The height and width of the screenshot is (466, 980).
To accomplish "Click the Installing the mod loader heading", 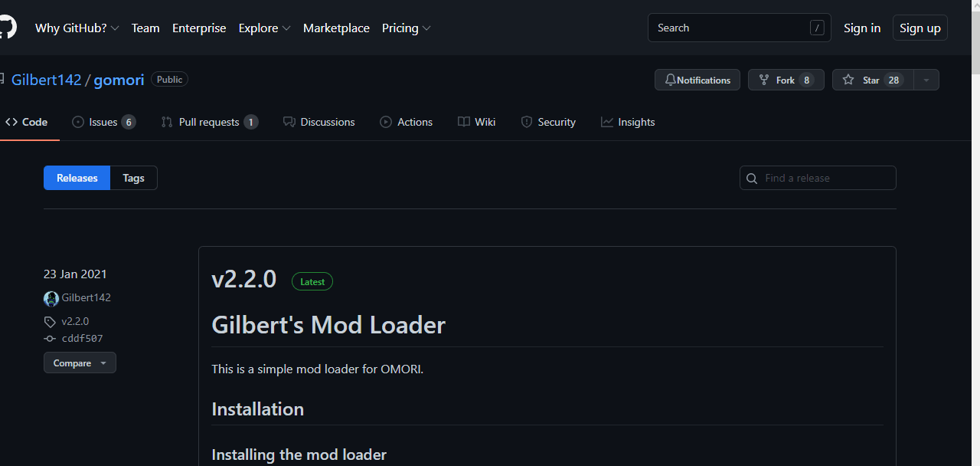I will coord(299,455).
